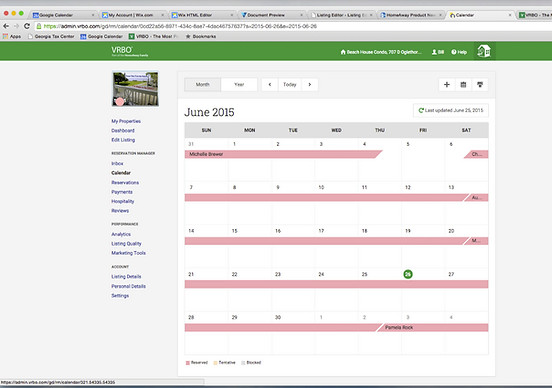Switch to Year view
Image resolution: width=552 pixels, height=388 pixels.
tap(239, 85)
